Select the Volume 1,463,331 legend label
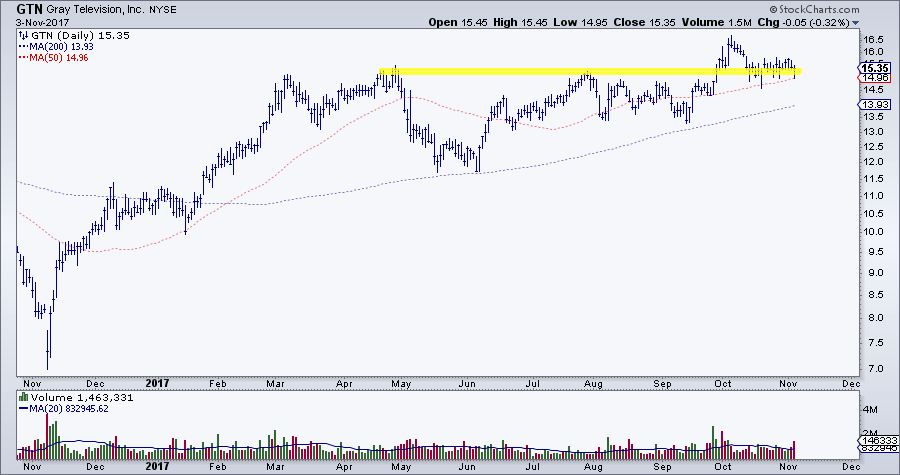Screen dimensions: 900x475 [74, 399]
